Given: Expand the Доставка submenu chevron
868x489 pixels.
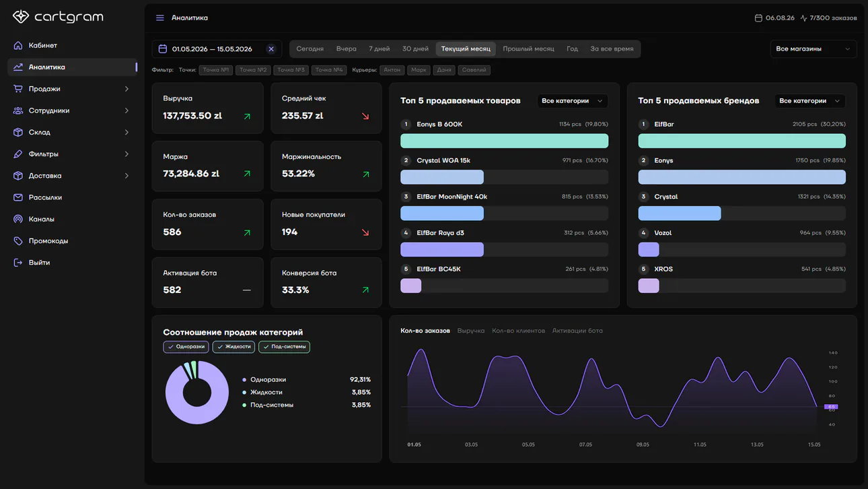Looking at the screenshot, I should [126, 176].
